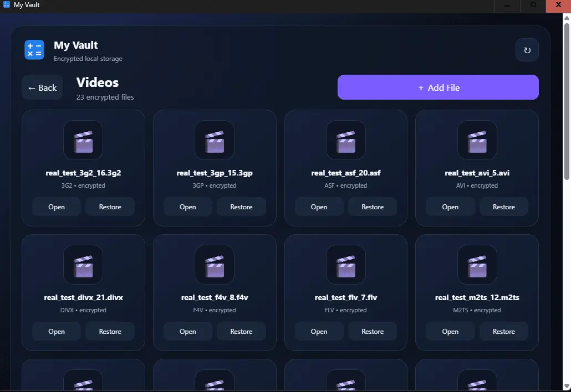Click clapperboard icon of real_test_divx_21.divx
This screenshot has height=392, width=571.
pyautogui.click(x=83, y=265)
